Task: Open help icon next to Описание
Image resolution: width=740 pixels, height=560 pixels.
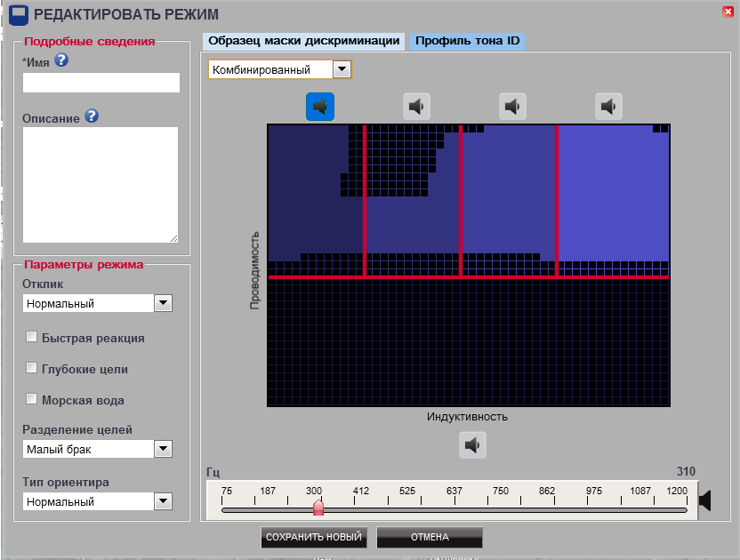Action: tap(91, 116)
